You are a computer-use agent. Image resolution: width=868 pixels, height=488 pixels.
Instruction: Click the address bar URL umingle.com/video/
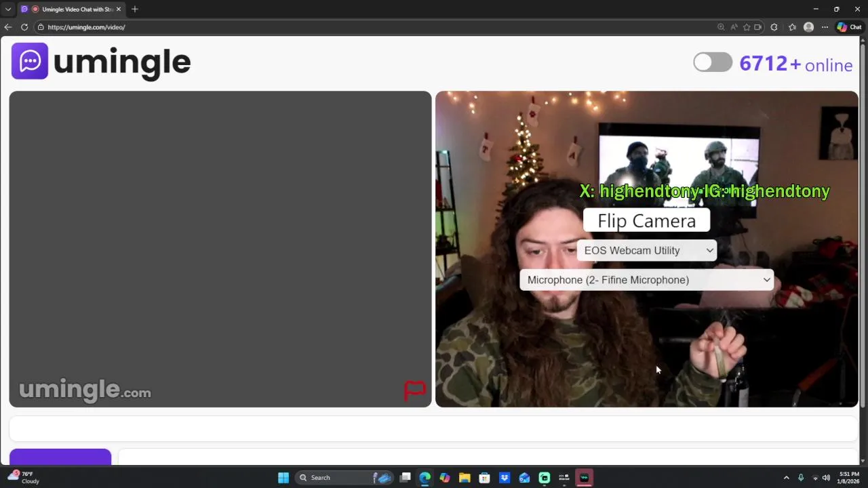click(86, 27)
